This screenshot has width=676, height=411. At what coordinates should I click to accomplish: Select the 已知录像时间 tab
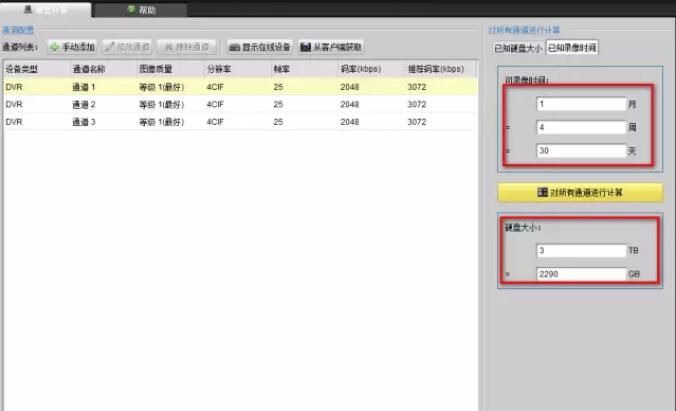tap(571, 47)
